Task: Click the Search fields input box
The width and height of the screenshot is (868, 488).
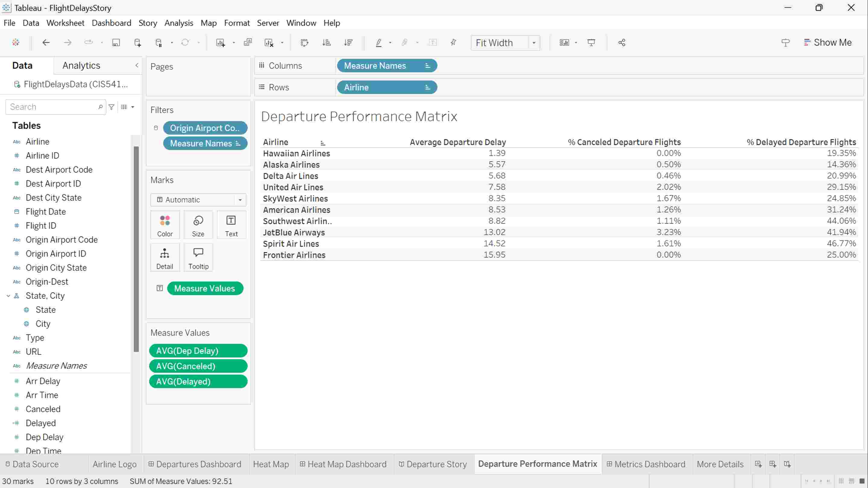Action: coord(52,107)
